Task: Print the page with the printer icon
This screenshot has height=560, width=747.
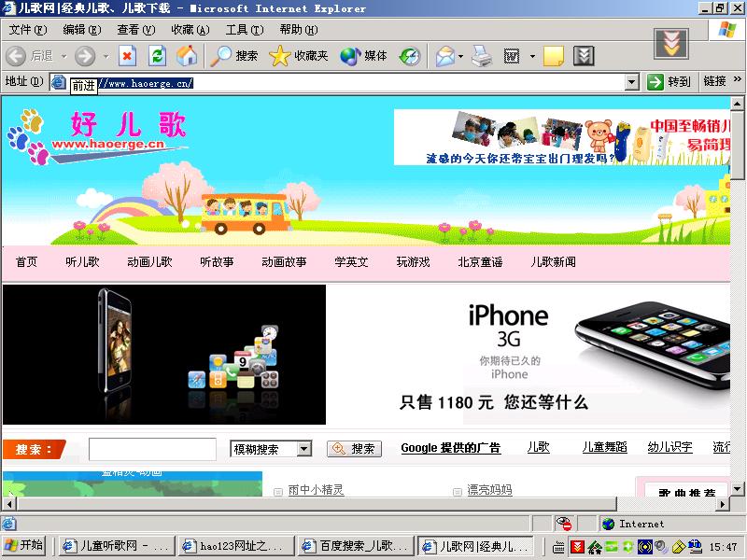Action: 482,56
